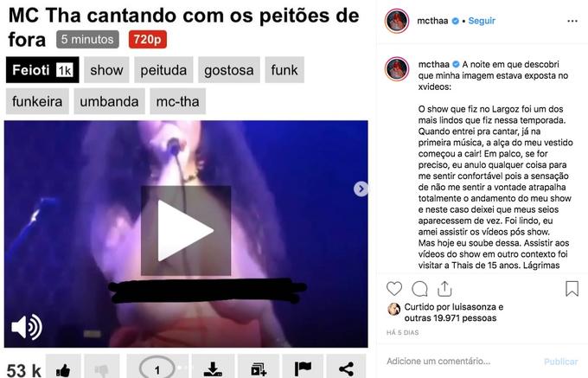The image size is (588, 378).
Task: Click the thumbs down dislike icon
Action: pos(102,369)
